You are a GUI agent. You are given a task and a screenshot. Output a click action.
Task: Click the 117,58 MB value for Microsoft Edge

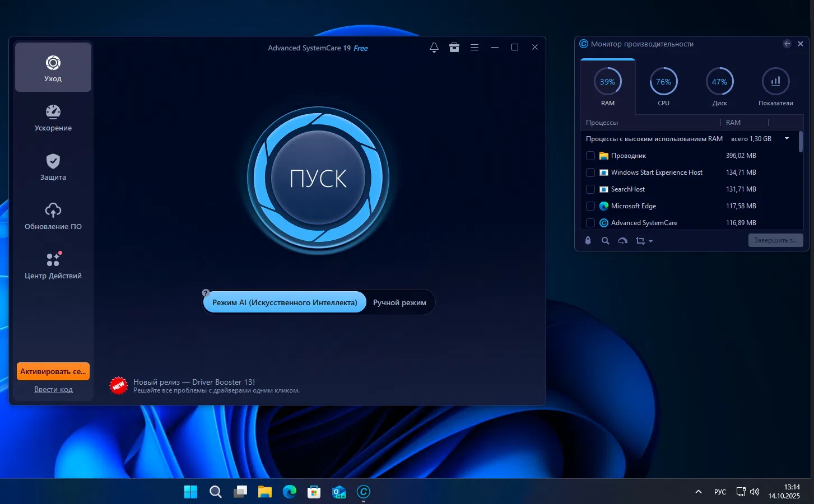(741, 206)
